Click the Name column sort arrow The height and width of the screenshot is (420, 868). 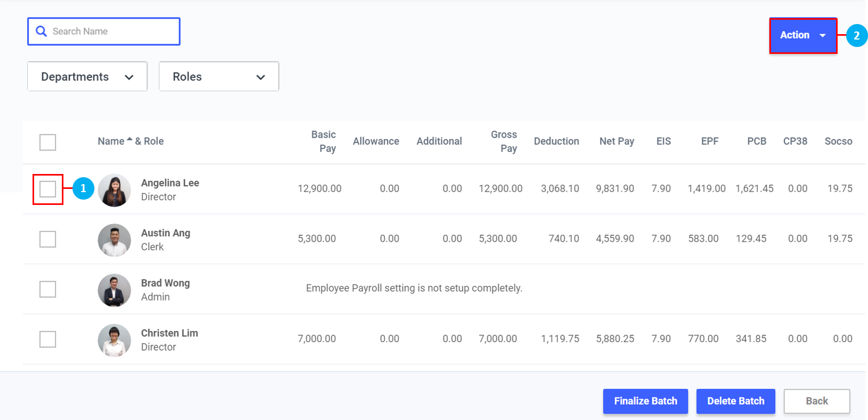point(130,140)
